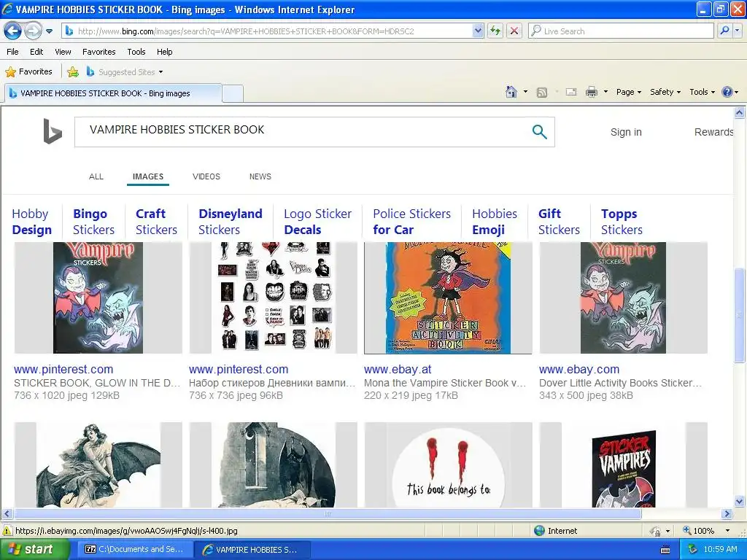Open the Tools command bar menu
This screenshot has height=560, width=747.
[703, 92]
